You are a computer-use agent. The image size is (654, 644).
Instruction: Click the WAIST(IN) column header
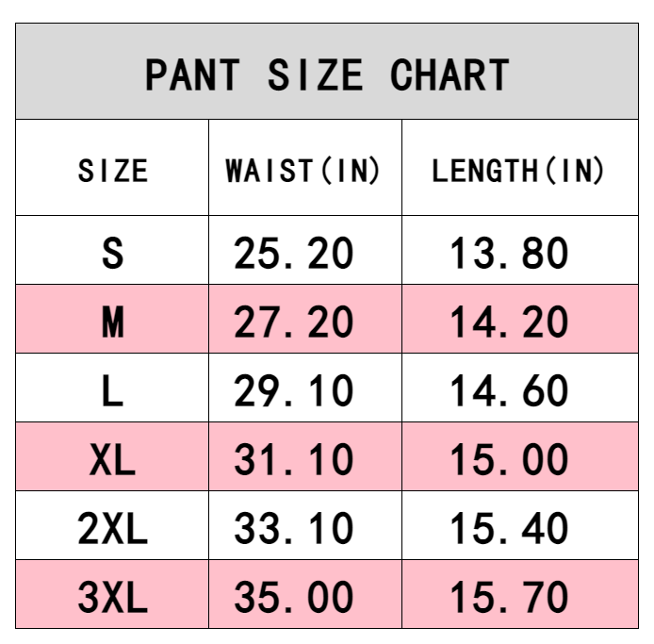pyautogui.click(x=303, y=171)
